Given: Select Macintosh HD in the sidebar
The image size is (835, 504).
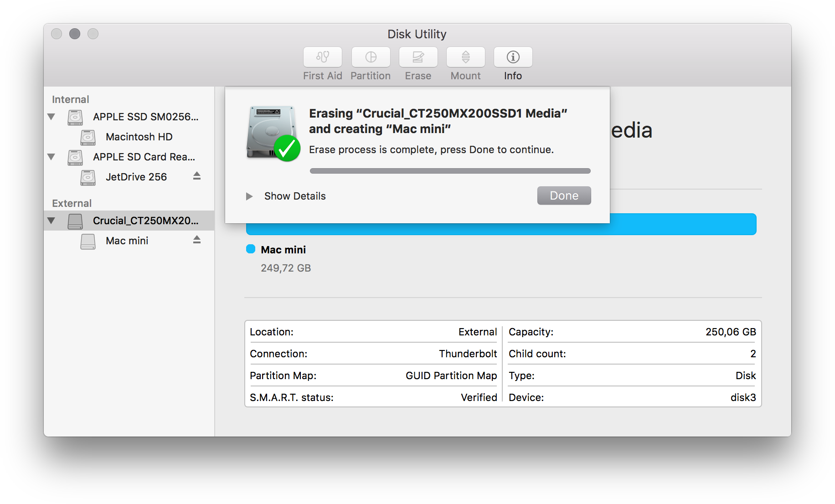Looking at the screenshot, I should (129, 137).
